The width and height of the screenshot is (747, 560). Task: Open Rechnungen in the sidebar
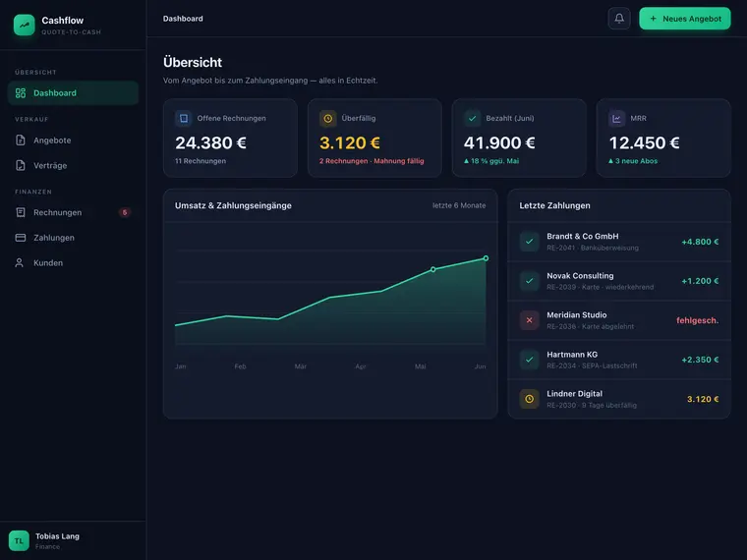tap(73, 212)
